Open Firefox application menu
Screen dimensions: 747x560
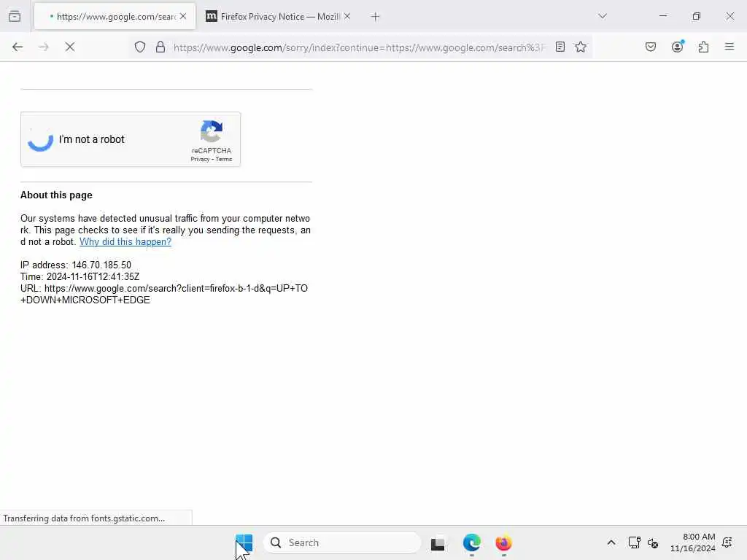(x=729, y=47)
